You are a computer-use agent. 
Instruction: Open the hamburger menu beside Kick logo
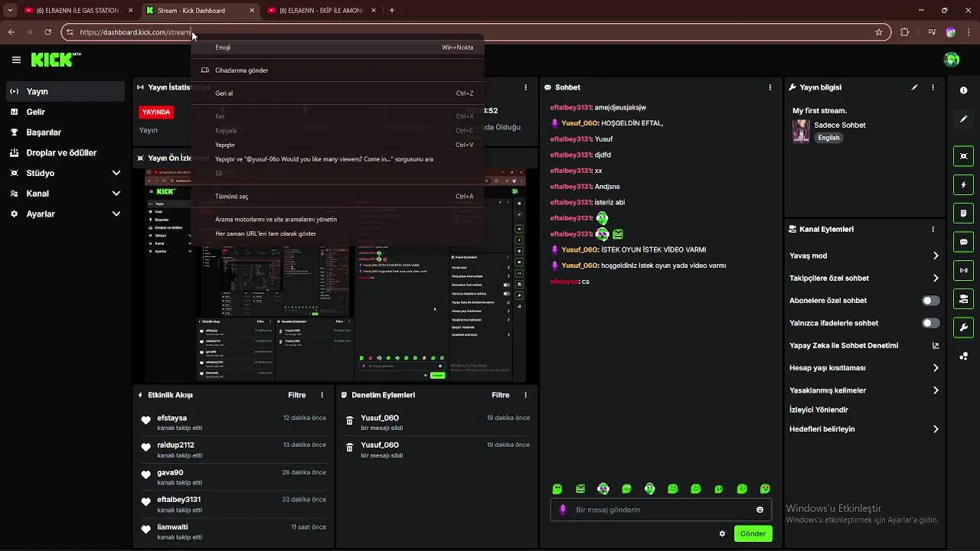coord(16,60)
